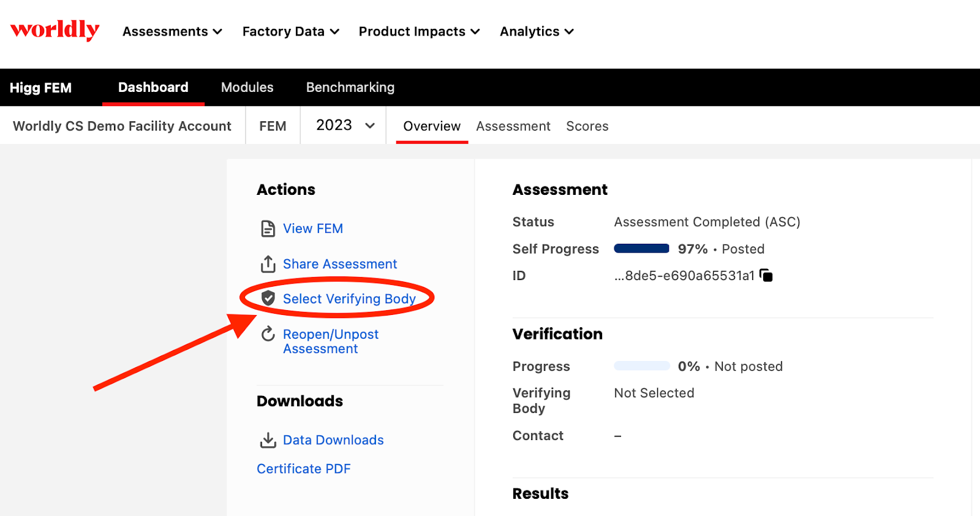Click the Assessment Completed (ASC) status text
Image resolution: width=980 pixels, height=516 pixels.
(x=707, y=222)
